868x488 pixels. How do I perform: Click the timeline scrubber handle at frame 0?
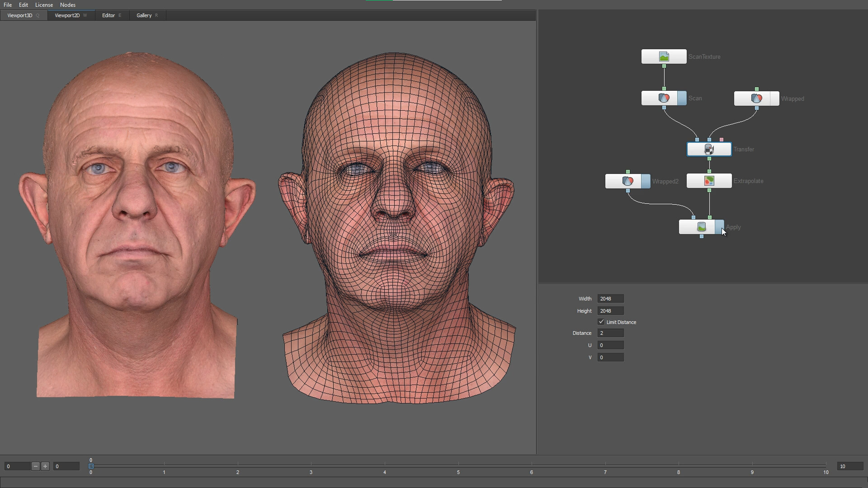[x=91, y=466]
